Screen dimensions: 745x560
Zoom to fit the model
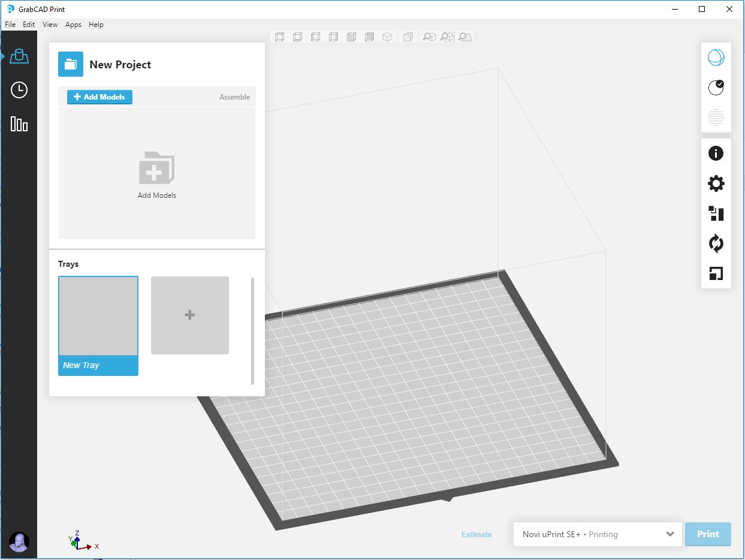(429, 37)
